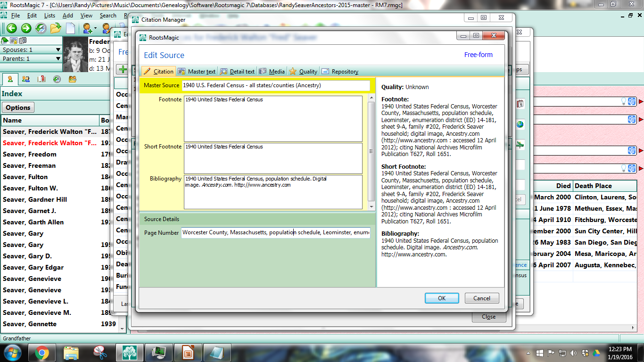Click the Free-form source type link
This screenshot has width=644, height=362.
pos(478,55)
